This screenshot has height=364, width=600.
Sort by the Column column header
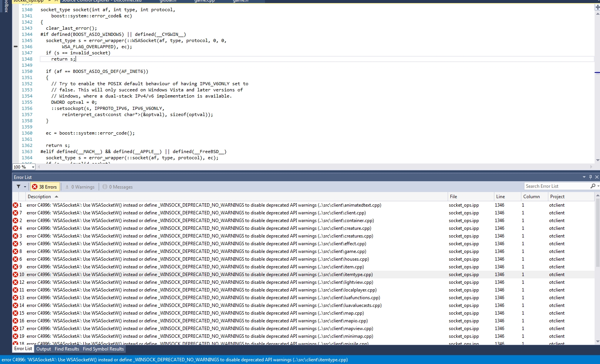pos(534,197)
